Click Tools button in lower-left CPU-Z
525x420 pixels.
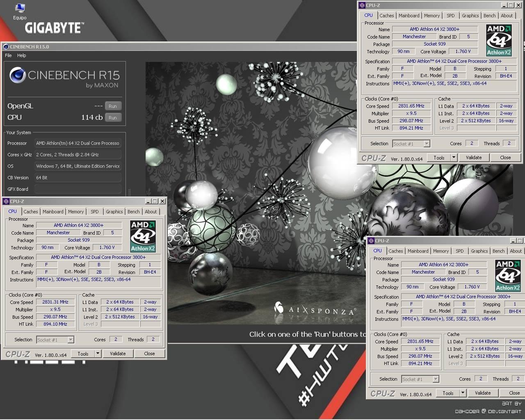click(x=83, y=354)
